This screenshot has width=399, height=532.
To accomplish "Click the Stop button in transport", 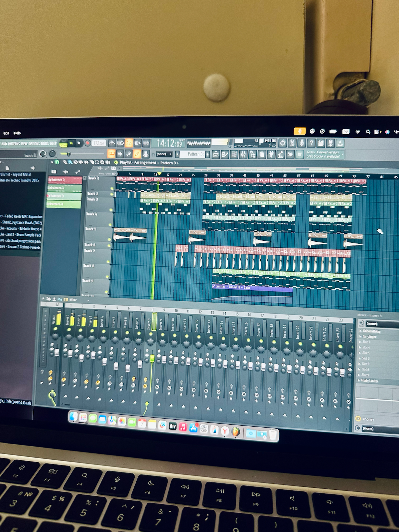I will (x=79, y=143).
